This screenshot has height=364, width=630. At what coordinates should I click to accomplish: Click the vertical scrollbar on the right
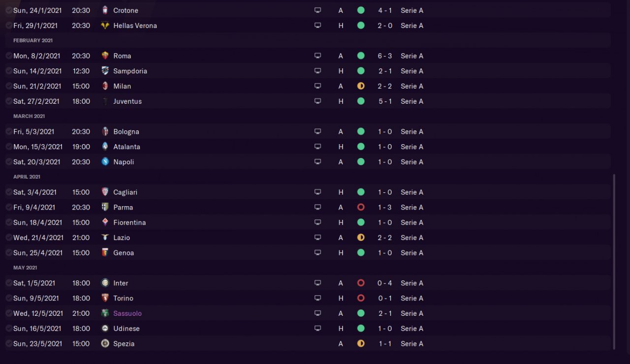pos(614,261)
